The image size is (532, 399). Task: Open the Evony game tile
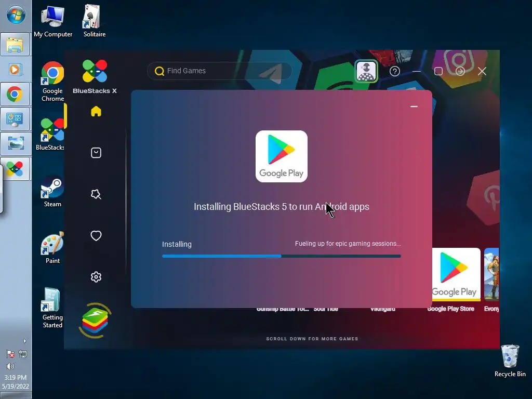coord(491,274)
